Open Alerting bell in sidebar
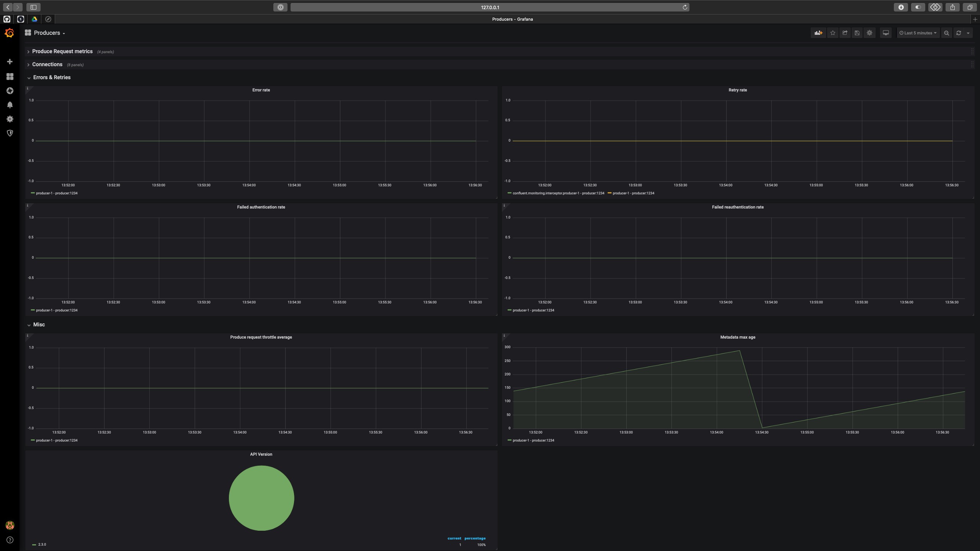The height and width of the screenshot is (551, 980). tap(10, 105)
